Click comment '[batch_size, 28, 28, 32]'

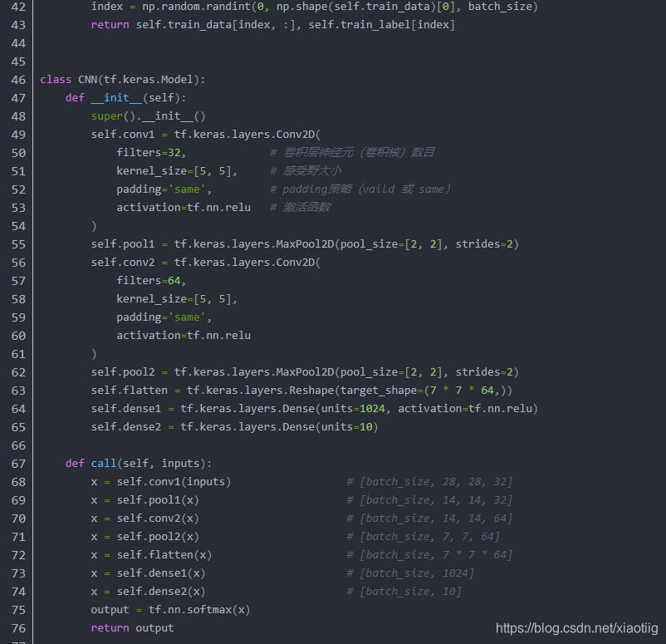pyautogui.click(x=436, y=482)
